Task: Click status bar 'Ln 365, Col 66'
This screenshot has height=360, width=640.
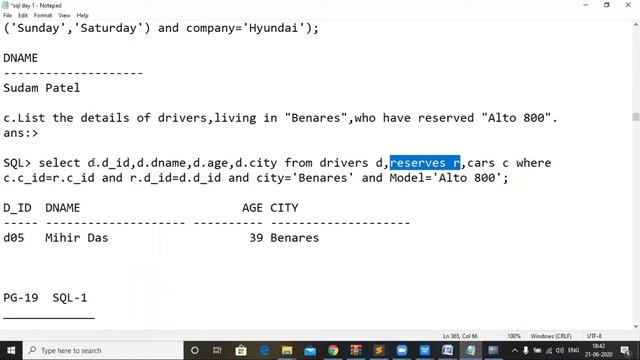Action: click(x=460, y=336)
